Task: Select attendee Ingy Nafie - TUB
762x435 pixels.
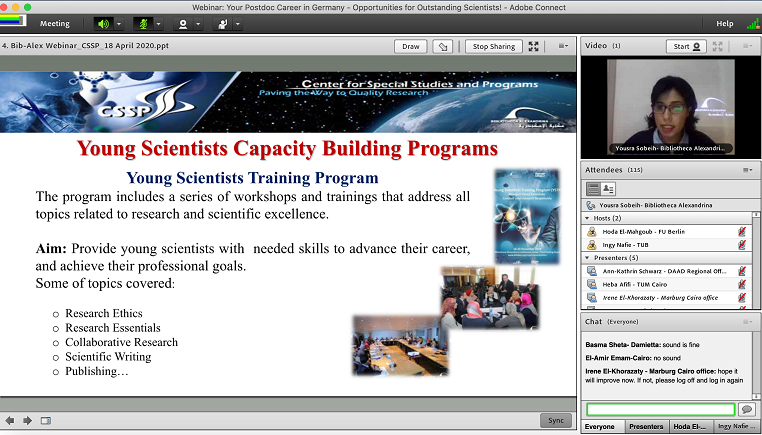Action: 667,245
